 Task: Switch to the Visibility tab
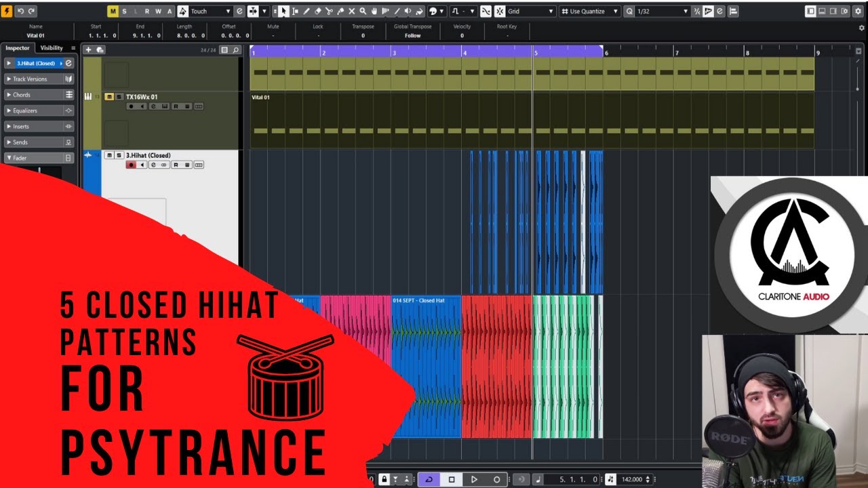[x=52, y=48]
